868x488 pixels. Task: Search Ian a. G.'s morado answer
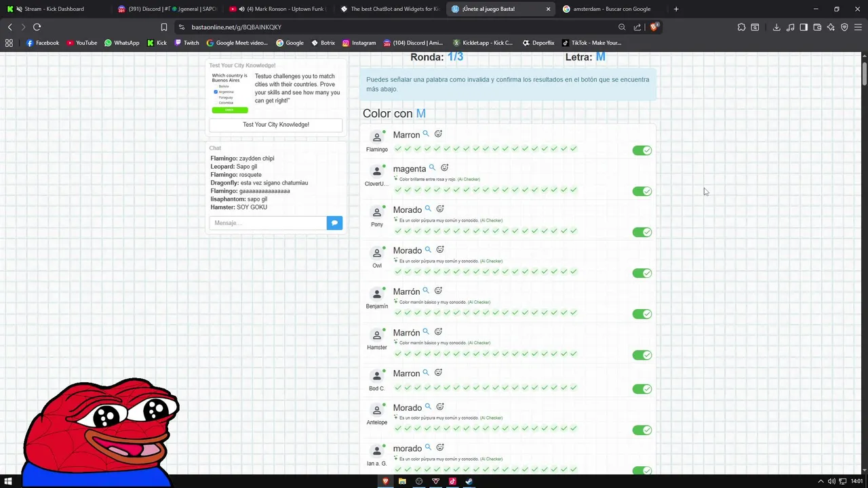tap(428, 447)
